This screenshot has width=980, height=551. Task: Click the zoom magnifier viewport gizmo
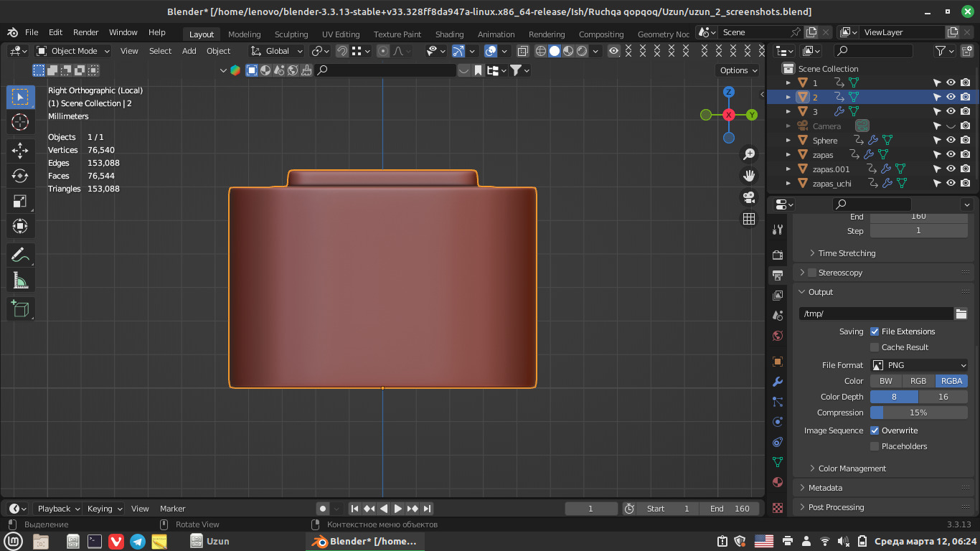click(749, 154)
